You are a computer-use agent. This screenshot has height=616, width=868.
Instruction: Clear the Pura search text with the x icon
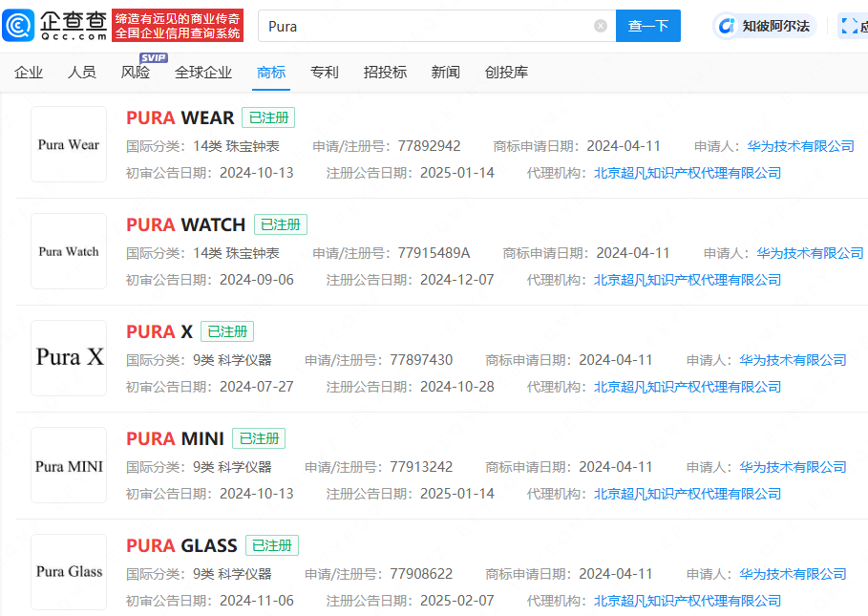[601, 26]
